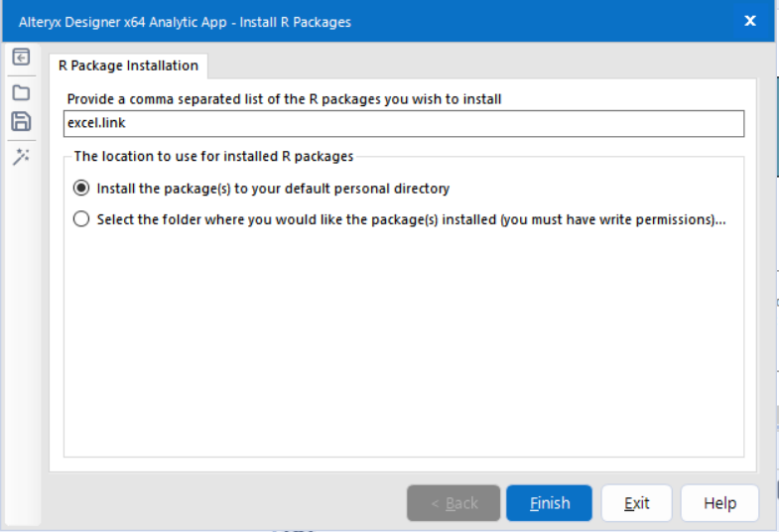Click the R packages list text field
The width and height of the screenshot is (779, 532).
pyautogui.click(x=404, y=123)
